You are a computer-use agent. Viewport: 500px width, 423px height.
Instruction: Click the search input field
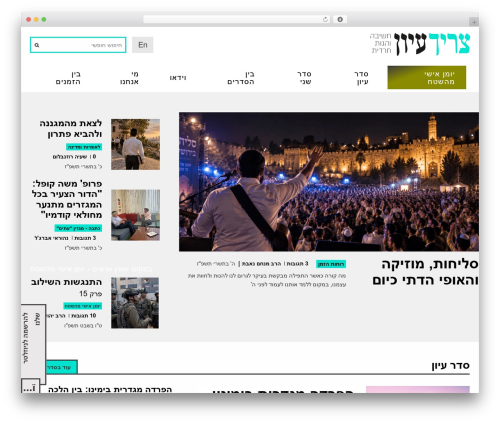pos(78,45)
